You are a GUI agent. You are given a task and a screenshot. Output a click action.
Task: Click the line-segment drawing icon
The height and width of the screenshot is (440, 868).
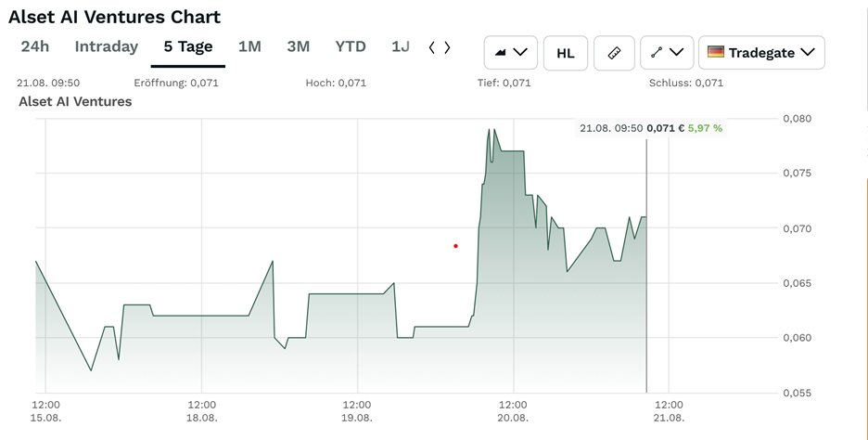(657, 53)
